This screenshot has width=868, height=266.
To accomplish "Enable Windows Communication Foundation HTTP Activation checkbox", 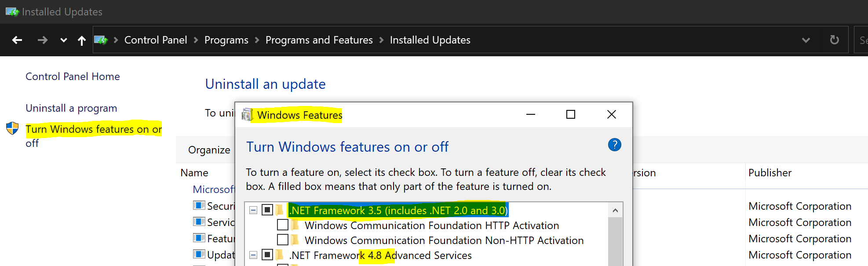I will tap(283, 225).
